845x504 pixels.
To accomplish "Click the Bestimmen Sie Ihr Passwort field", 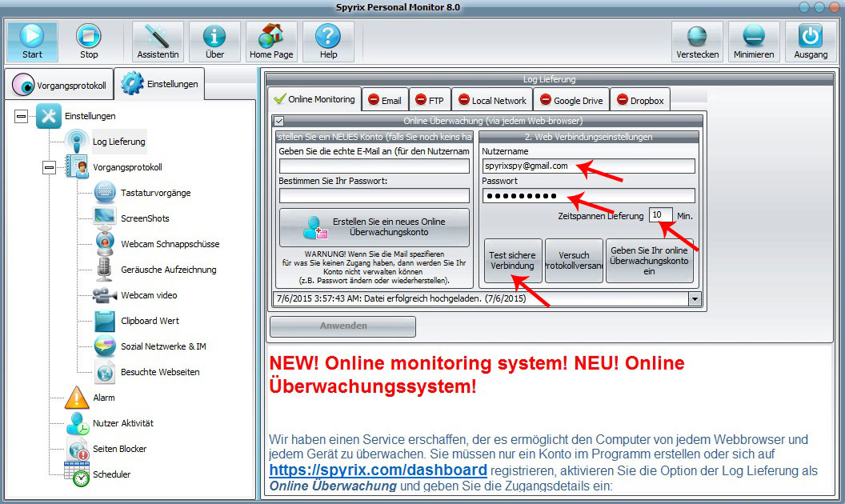I will point(374,196).
